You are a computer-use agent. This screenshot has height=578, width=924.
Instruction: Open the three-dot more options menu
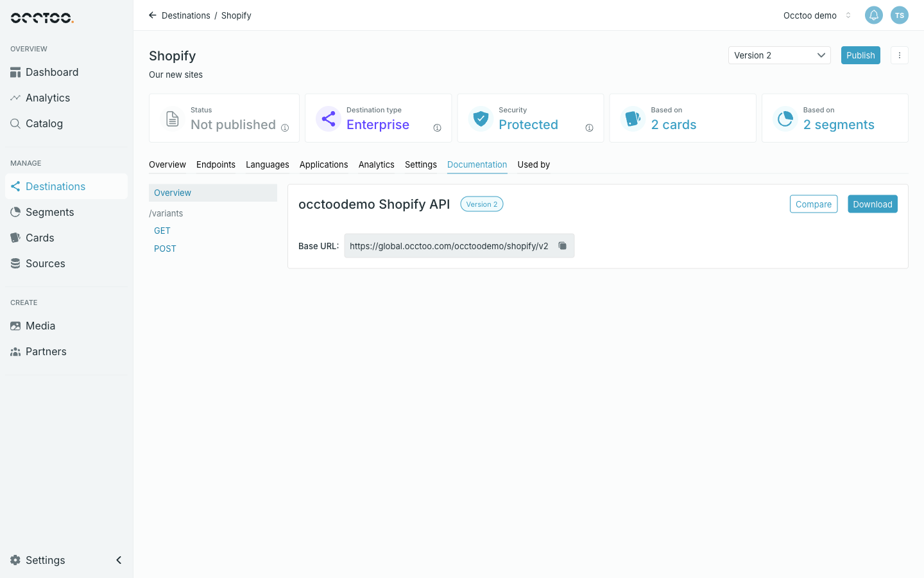(x=900, y=55)
